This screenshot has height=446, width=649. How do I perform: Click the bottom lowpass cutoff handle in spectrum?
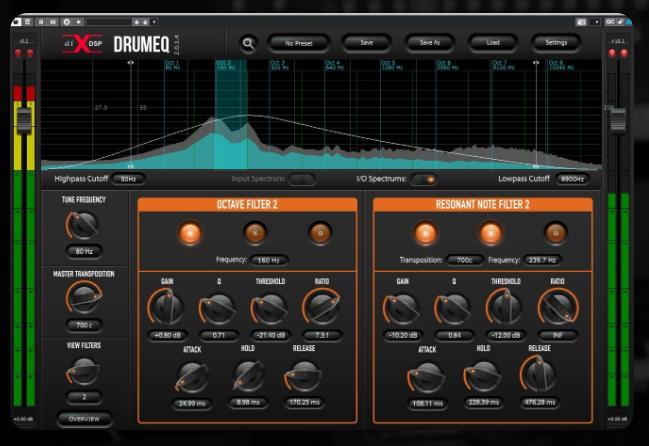coord(536,166)
